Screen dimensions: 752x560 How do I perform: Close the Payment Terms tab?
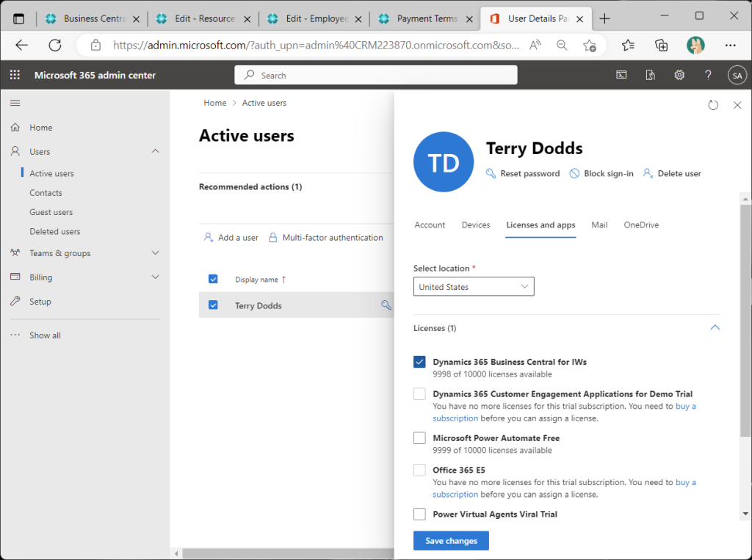(469, 19)
